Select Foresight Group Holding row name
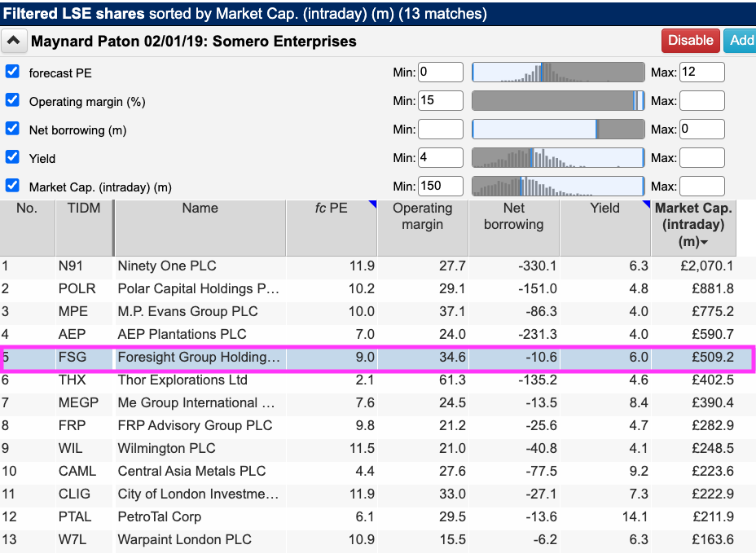 click(199, 357)
